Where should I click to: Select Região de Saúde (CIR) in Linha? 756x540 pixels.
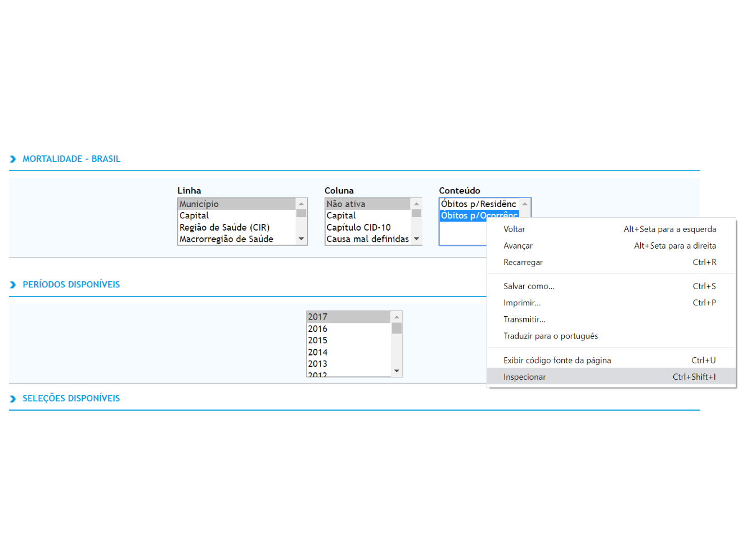tap(224, 228)
